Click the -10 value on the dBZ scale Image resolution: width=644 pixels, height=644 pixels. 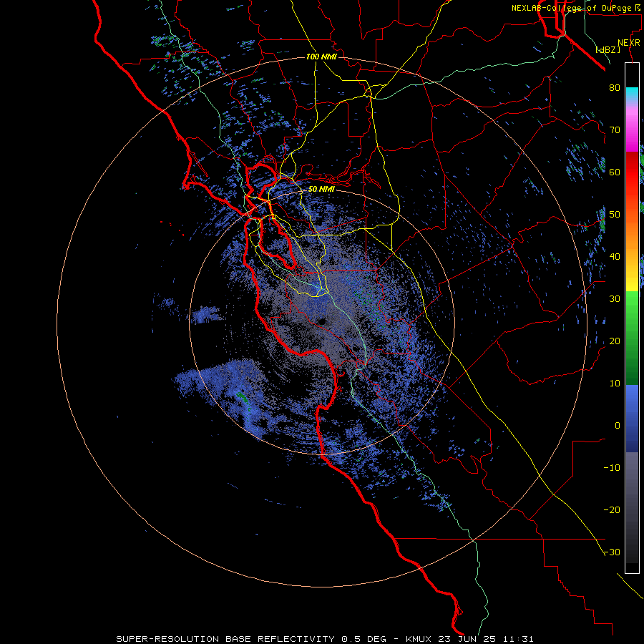point(612,468)
